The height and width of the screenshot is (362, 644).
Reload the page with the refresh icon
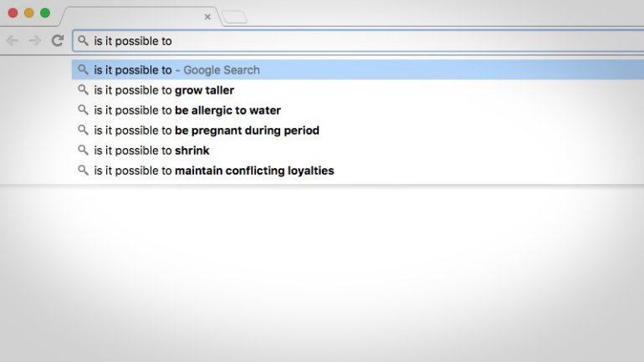(x=58, y=40)
